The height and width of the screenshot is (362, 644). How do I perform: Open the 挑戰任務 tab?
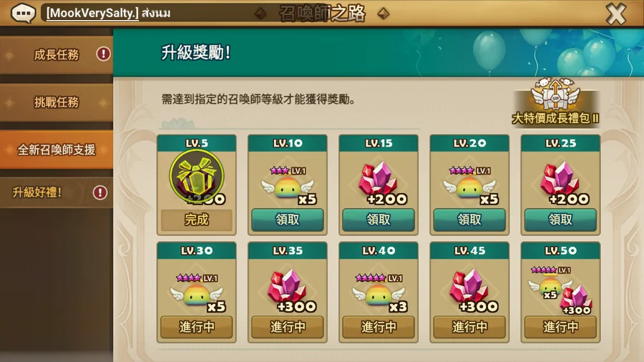pyautogui.click(x=57, y=102)
